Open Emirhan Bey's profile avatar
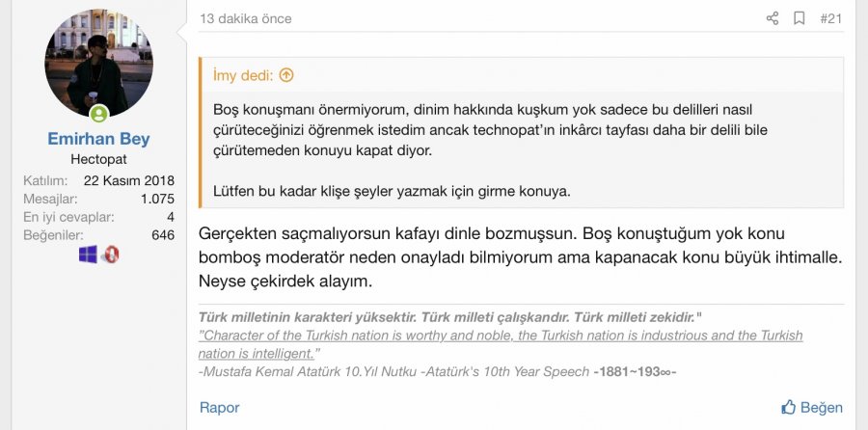 click(98, 65)
